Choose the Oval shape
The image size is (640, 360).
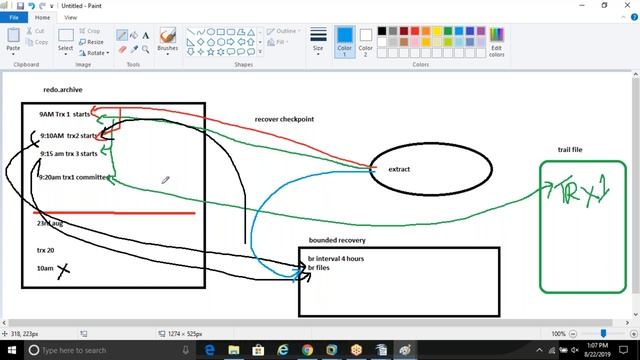pos(211,32)
